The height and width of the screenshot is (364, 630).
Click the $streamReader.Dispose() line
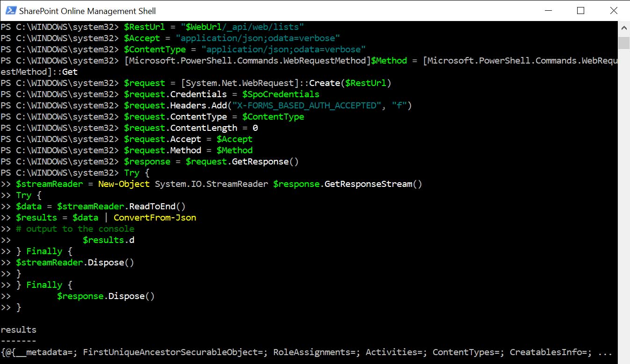(75, 263)
